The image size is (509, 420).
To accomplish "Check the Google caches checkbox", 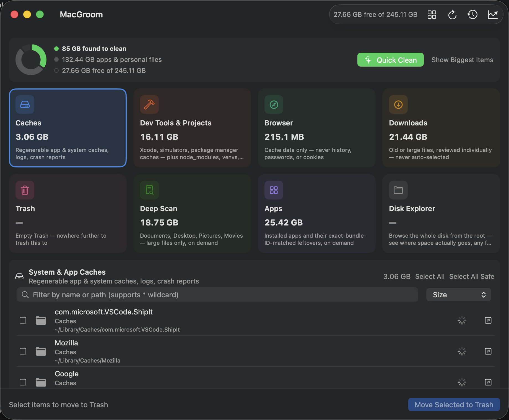I will click(x=23, y=382).
